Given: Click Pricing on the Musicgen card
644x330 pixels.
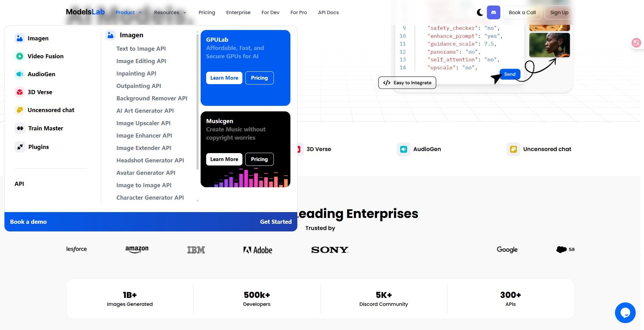Looking at the screenshot, I should pos(259,159).
